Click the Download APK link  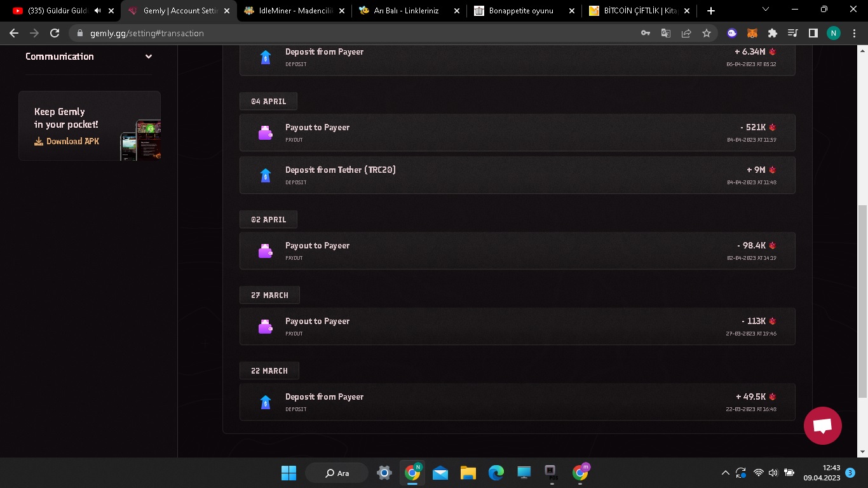pyautogui.click(x=67, y=141)
